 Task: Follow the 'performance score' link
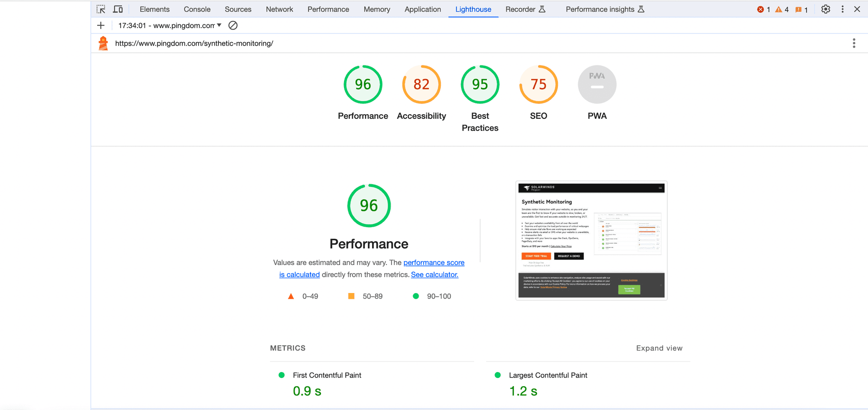click(x=434, y=262)
